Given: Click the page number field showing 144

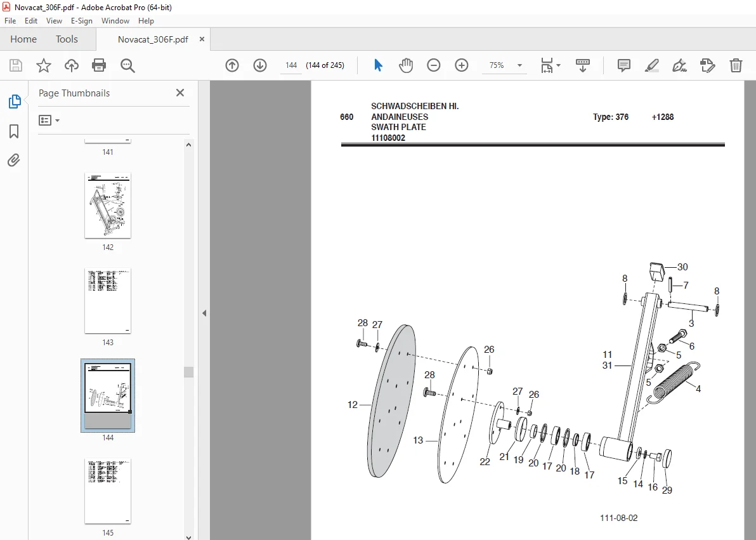Looking at the screenshot, I should coord(291,65).
